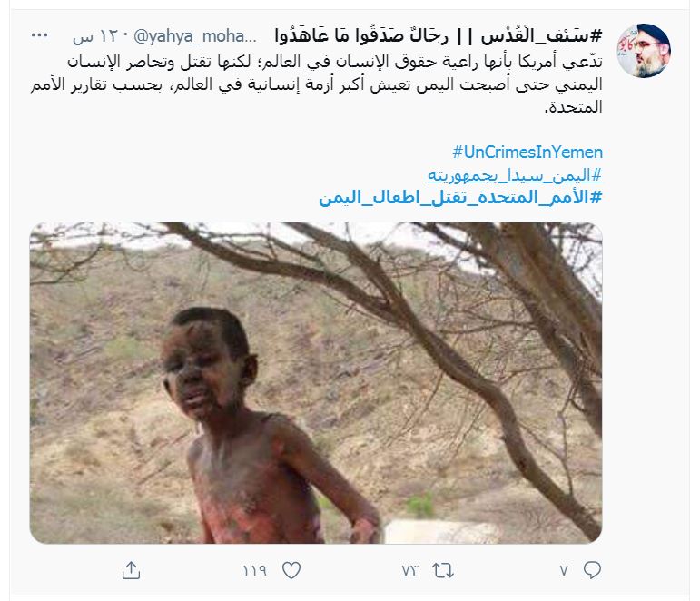This screenshot has width=700, height=601.
Task: Click the display name سيف القدس
Action: 541,35
